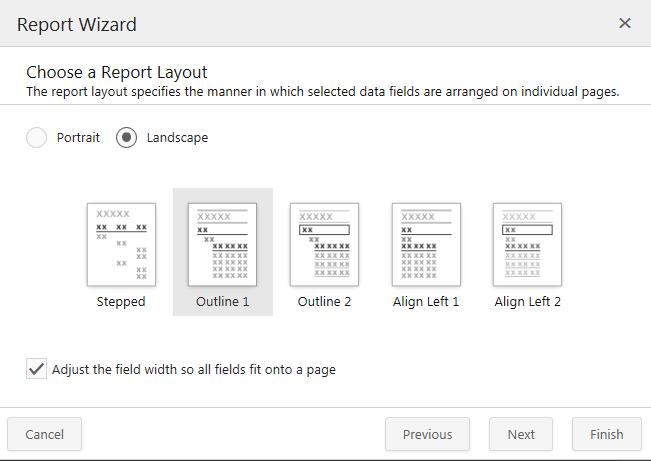Choose the Outline 1 layout icon

tap(223, 245)
